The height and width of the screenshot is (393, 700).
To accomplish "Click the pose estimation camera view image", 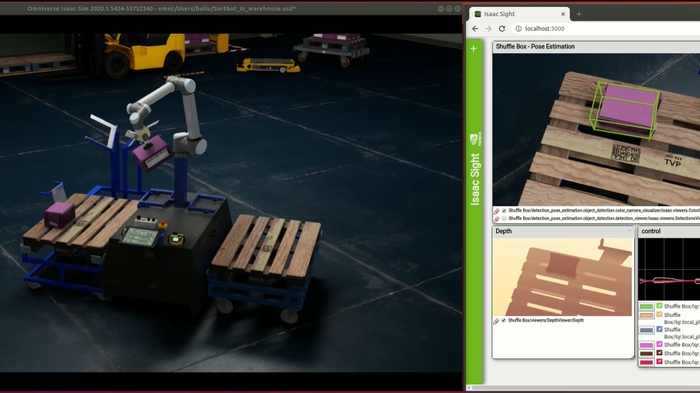I will coord(596,130).
